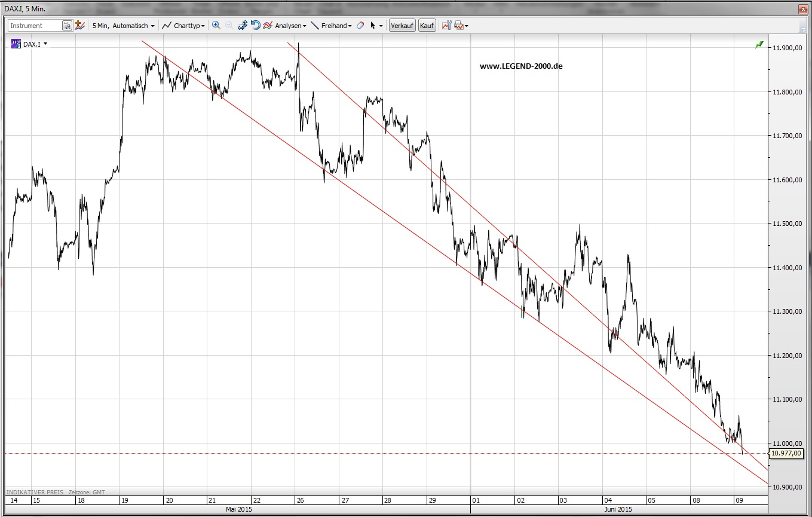
Task: Select the Eraser tool
Action: (x=360, y=26)
